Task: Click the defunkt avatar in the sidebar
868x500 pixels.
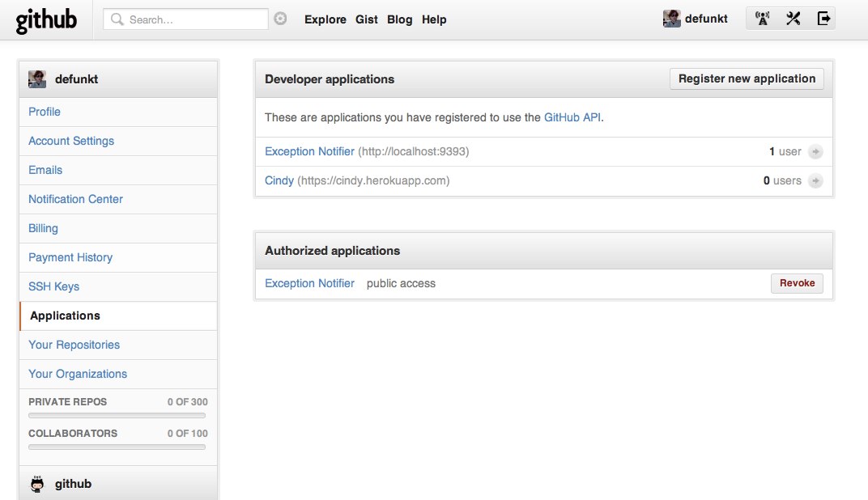Action: click(36, 78)
